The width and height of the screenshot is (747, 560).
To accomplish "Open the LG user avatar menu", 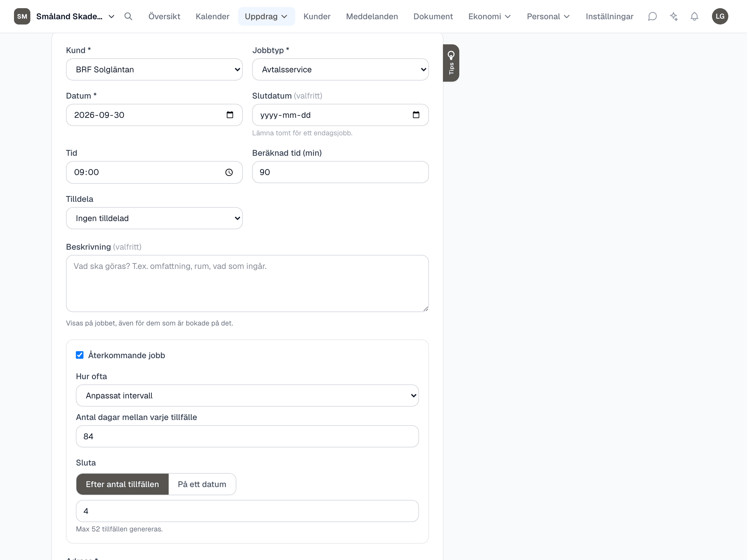I will (x=720, y=16).
